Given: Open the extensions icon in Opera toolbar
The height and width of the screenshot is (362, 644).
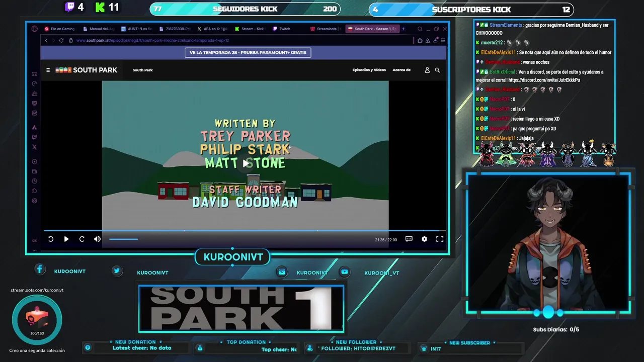Looking at the screenshot, I should (x=420, y=40).
